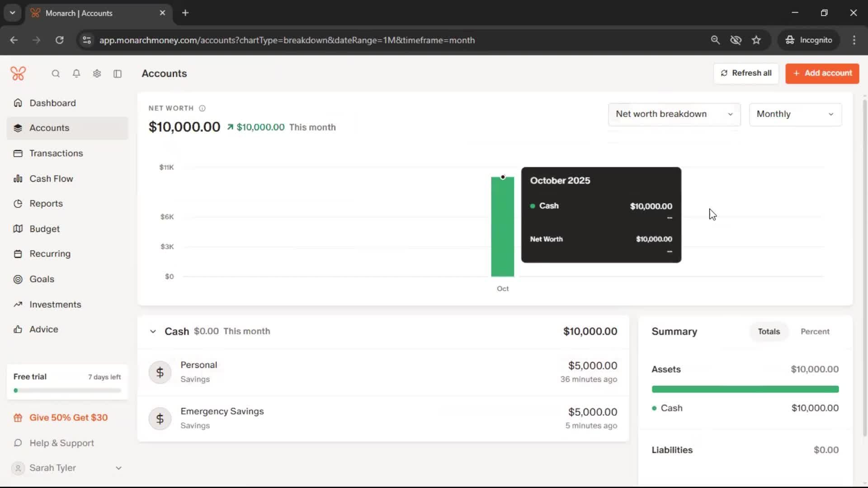Click Net Worth info icon

(x=202, y=108)
